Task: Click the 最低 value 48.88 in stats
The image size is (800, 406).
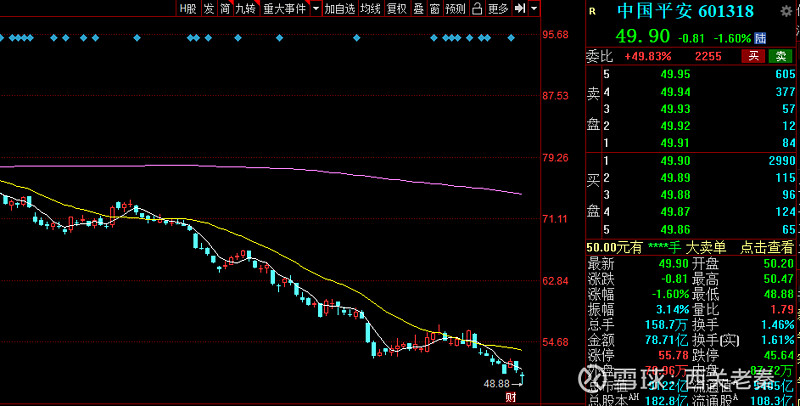Action: 780,294
